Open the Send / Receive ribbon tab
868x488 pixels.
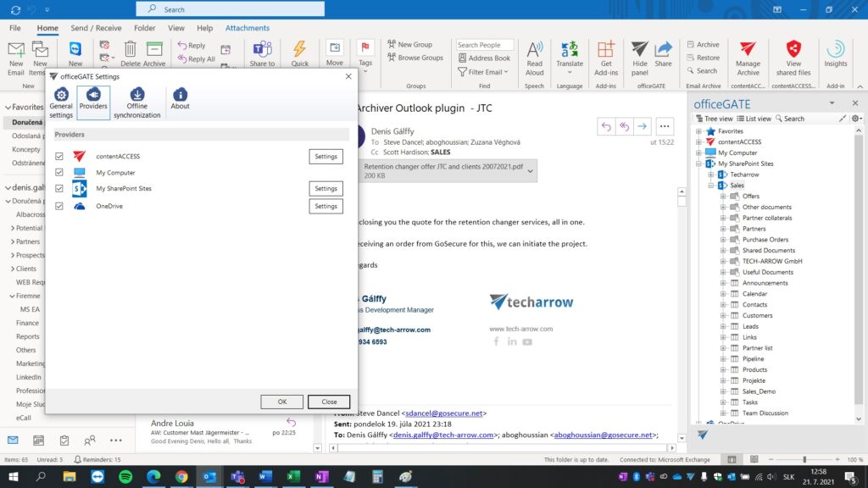click(x=96, y=28)
